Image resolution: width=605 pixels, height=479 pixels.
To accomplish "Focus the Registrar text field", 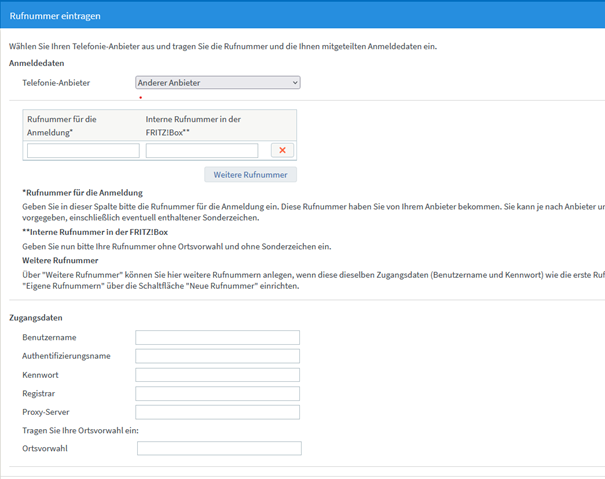I will [x=217, y=394].
